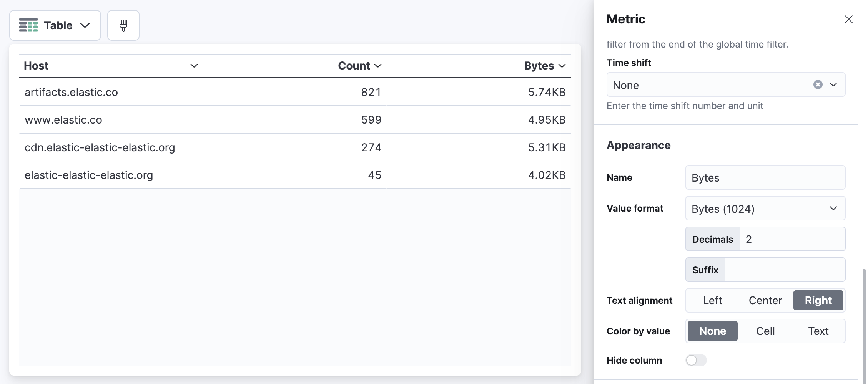Click the Name input field
This screenshot has height=384, width=868.
pos(765,177)
